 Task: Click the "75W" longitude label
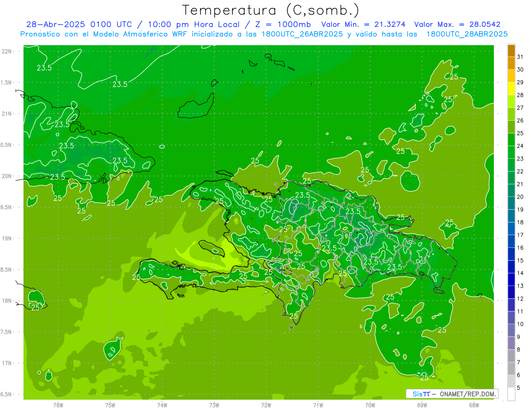[110, 405]
